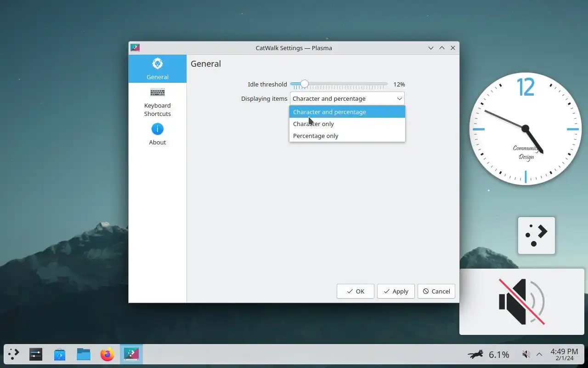588x368 pixels.
Task: Expand the Displaying items combo box
Action: (347, 98)
